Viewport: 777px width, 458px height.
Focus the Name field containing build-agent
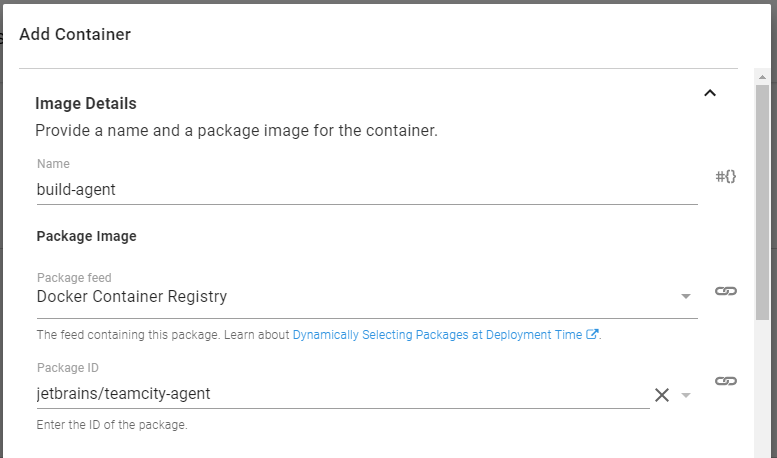pos(366,188)
